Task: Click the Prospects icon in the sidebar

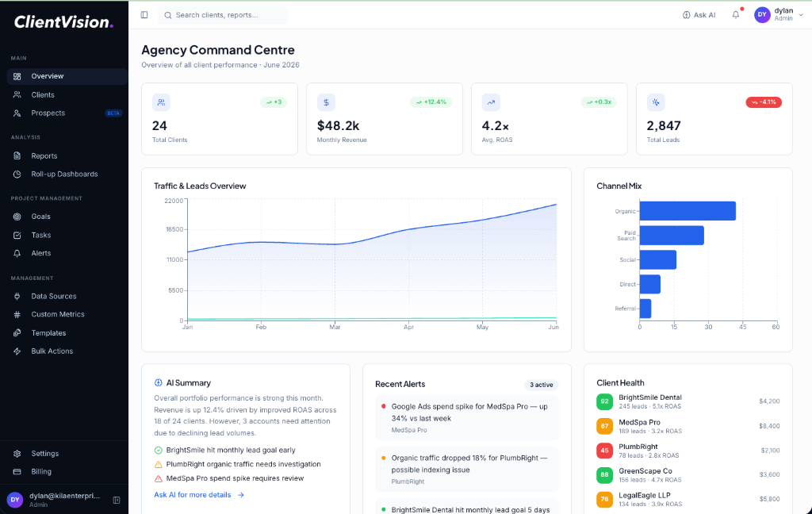Action: click(x=17, y=113)
